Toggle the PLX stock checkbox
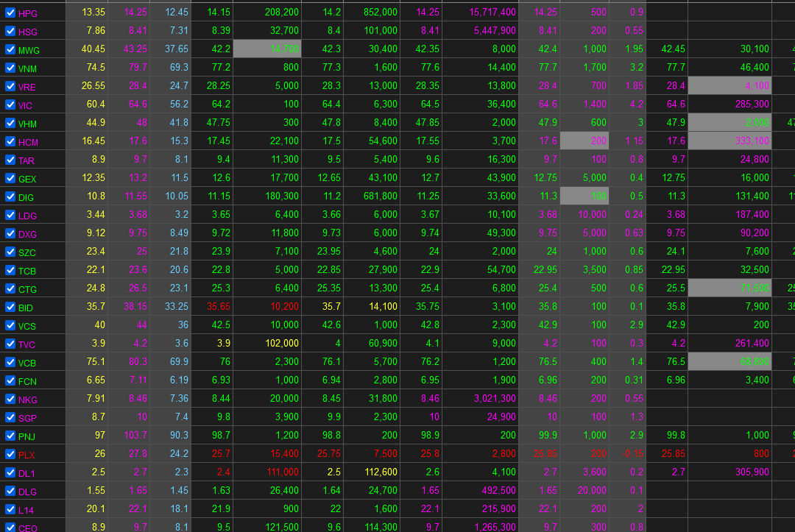The width and height of the screenshot is (795, 532). click(10, 455)
